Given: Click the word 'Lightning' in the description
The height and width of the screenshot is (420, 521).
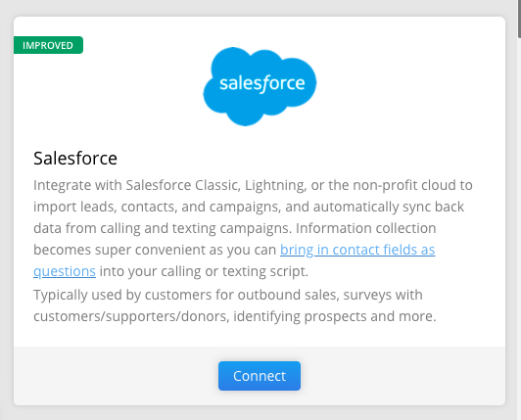Looking at the screenshot, I should pos(276,185).
